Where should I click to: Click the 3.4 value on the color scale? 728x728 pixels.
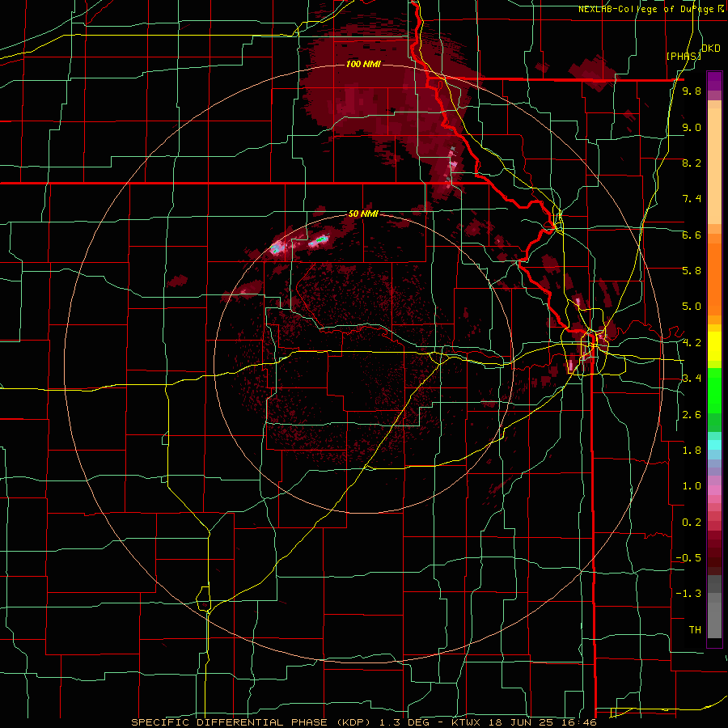692,379
